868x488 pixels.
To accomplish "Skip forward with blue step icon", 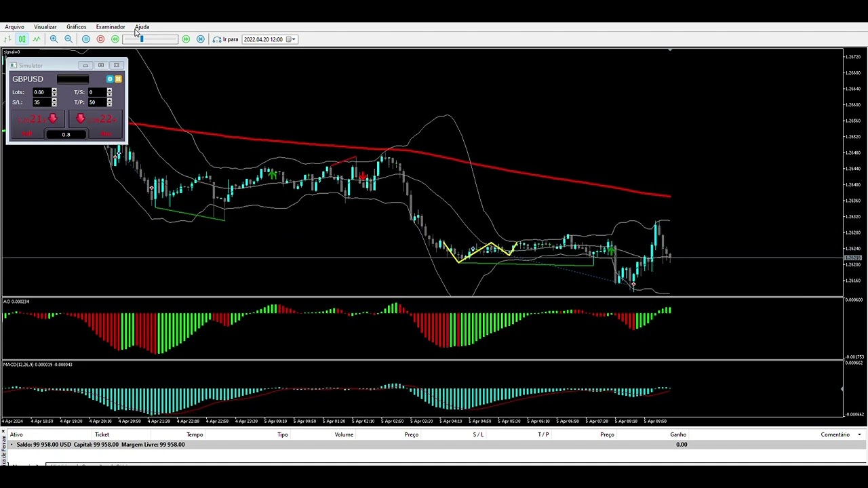I will 200,39.
